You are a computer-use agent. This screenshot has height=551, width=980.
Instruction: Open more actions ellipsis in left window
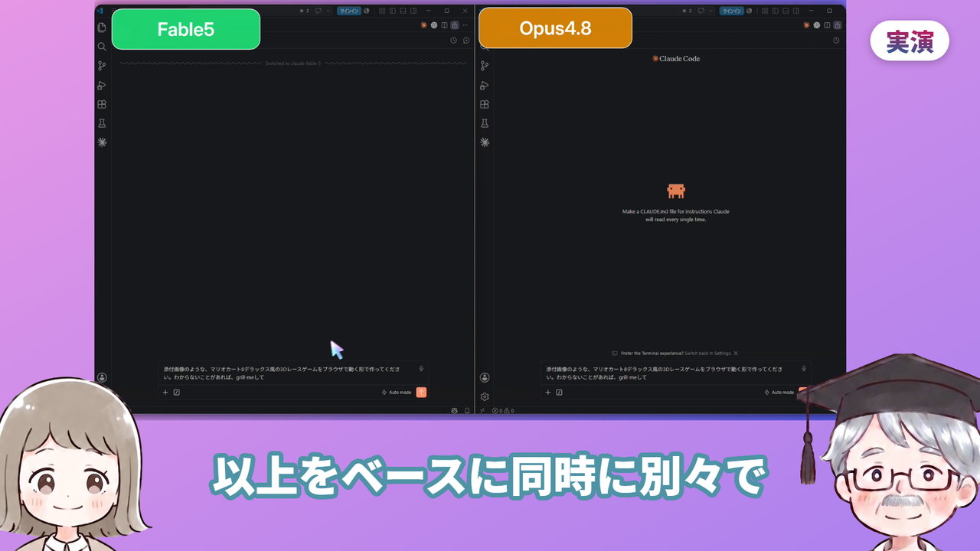point(465,25)
